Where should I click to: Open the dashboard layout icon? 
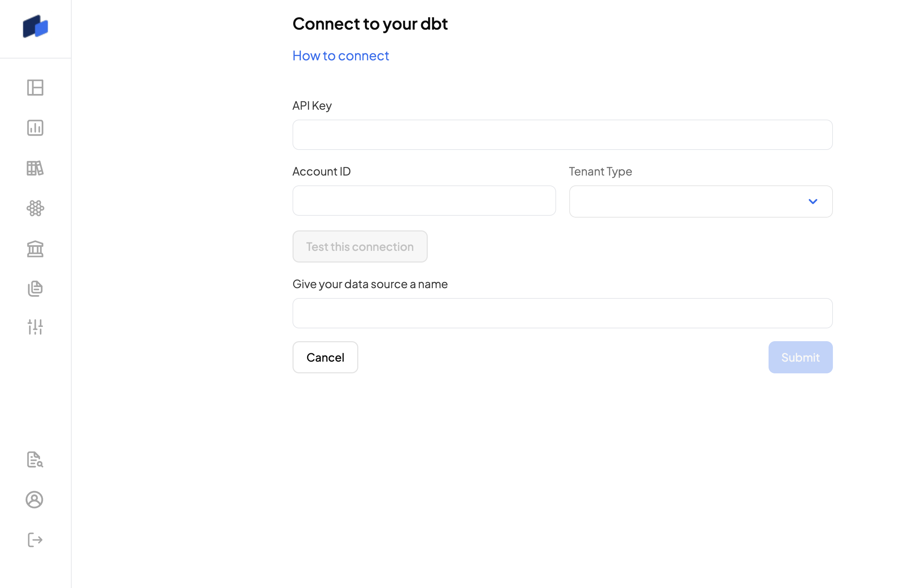pos(35,88)
